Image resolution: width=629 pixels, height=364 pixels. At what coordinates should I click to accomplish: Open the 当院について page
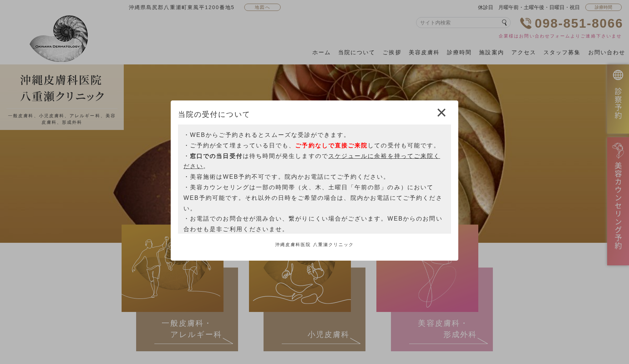tap(356, 52)
